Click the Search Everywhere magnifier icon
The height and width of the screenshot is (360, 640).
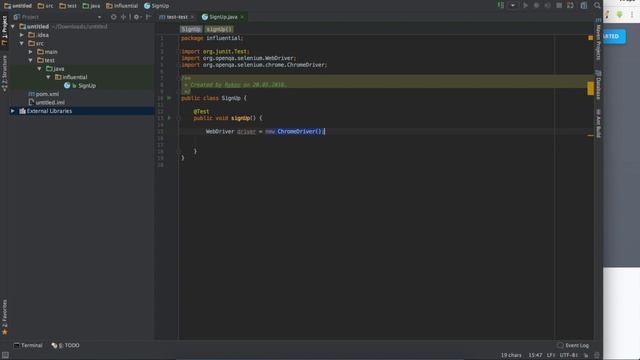pyautogui.click(x=597, y=5)
